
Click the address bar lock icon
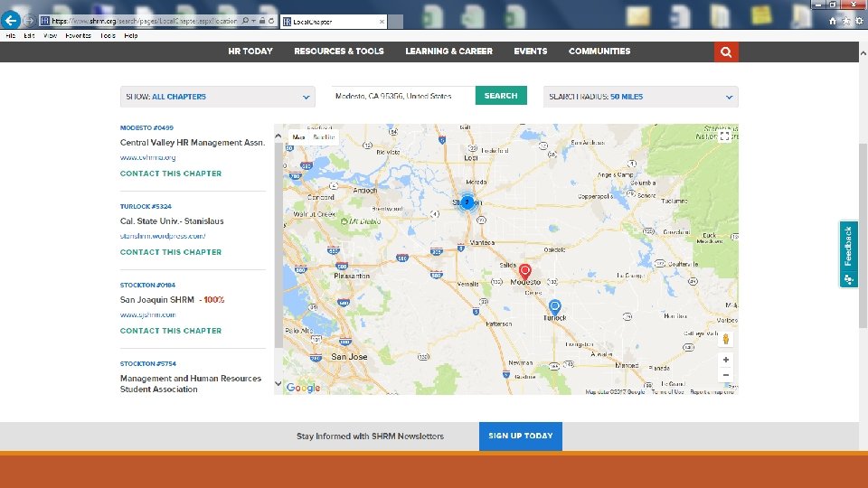[x=262, y=21]
